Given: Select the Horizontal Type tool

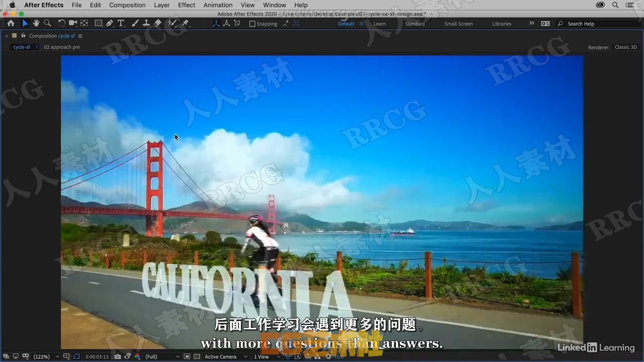Looking at the screenshot, I should 121,23.
